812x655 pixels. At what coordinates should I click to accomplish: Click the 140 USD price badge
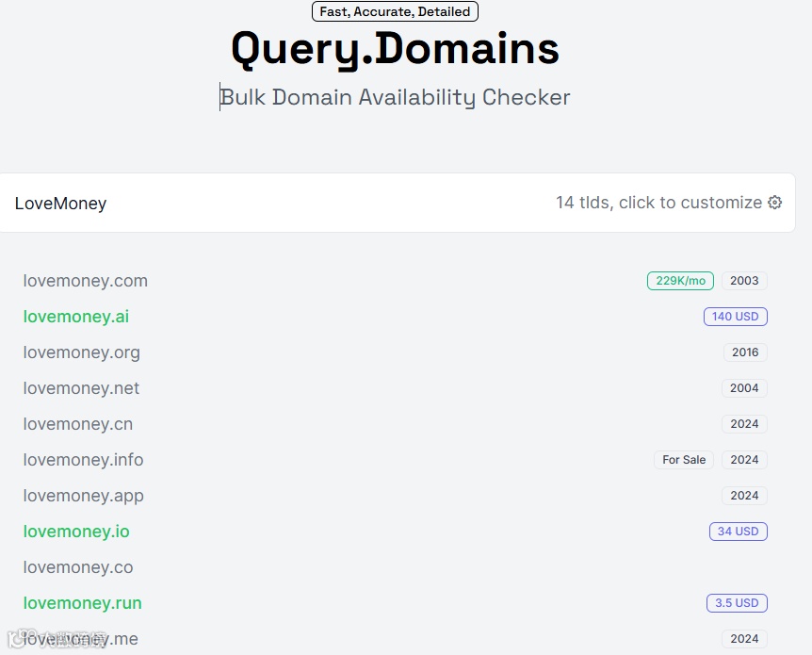[x=736, y=317]
